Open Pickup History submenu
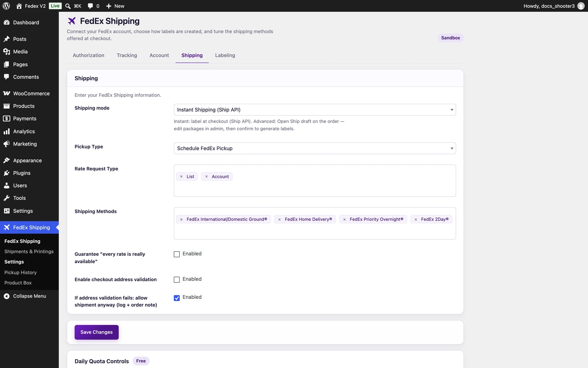Screen dimensions: 588x368 click(21, 272)
